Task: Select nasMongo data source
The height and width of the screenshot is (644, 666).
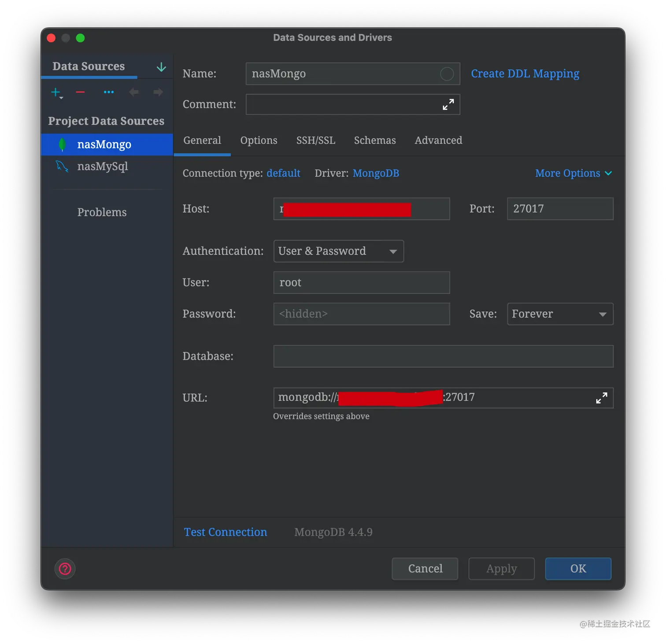Action: pyautogui.click(x=107, y=144)
